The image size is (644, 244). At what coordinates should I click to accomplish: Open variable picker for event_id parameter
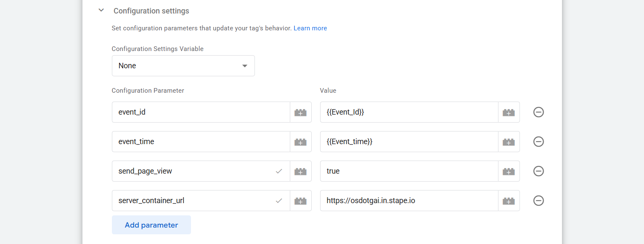click(x=300, y=112)
